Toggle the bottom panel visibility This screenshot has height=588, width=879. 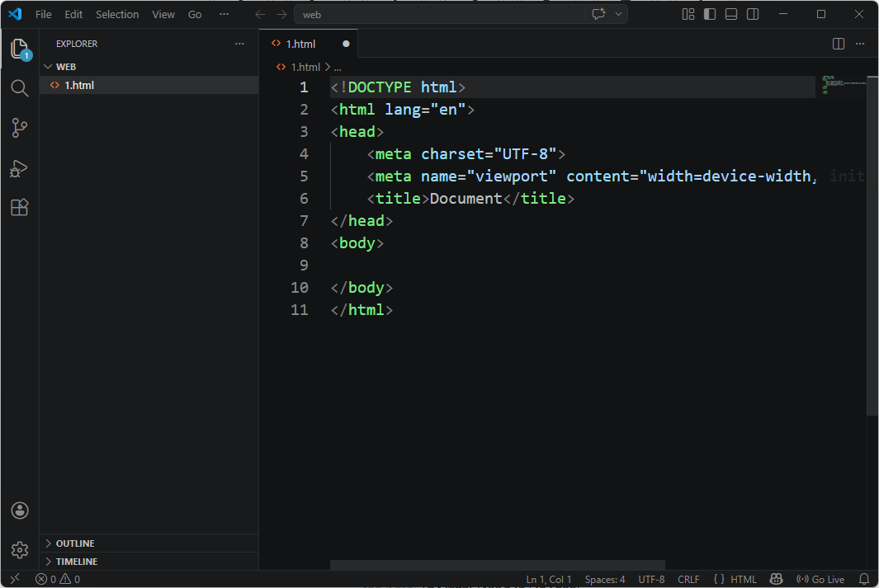tap(731, 14)
